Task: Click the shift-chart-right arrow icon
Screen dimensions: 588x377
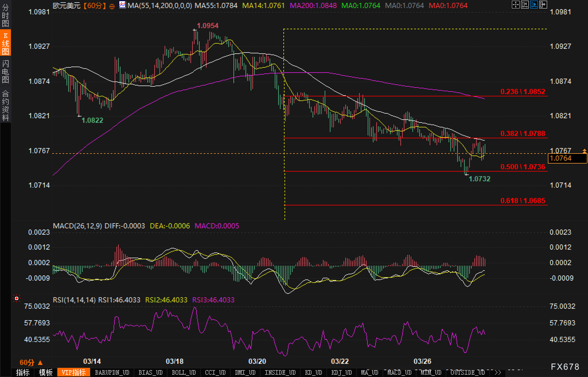Action: (x=543, y=5)
